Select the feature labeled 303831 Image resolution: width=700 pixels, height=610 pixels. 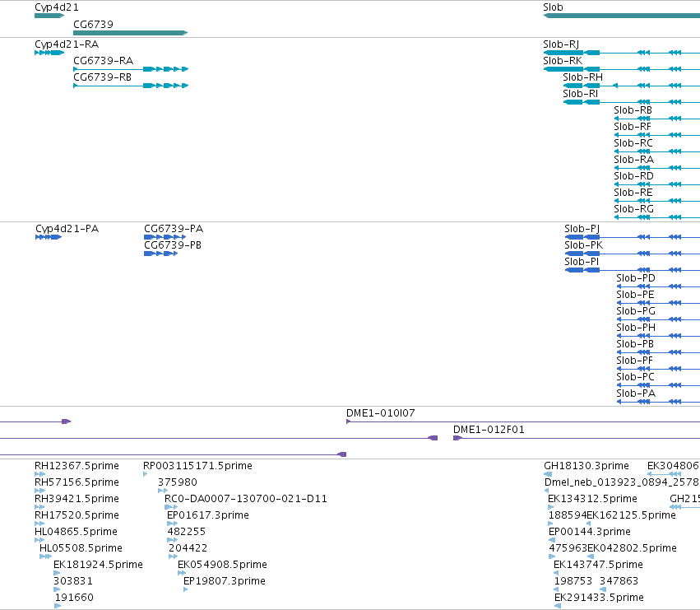[57, 589]
